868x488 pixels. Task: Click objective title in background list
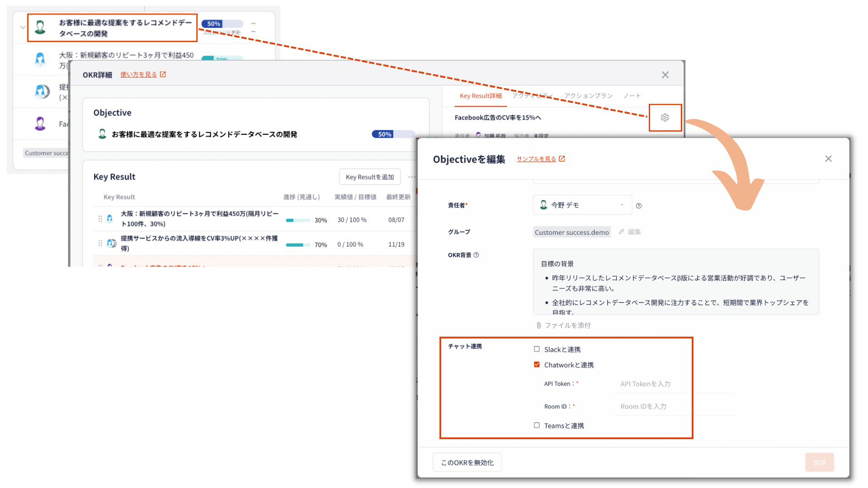126,28
